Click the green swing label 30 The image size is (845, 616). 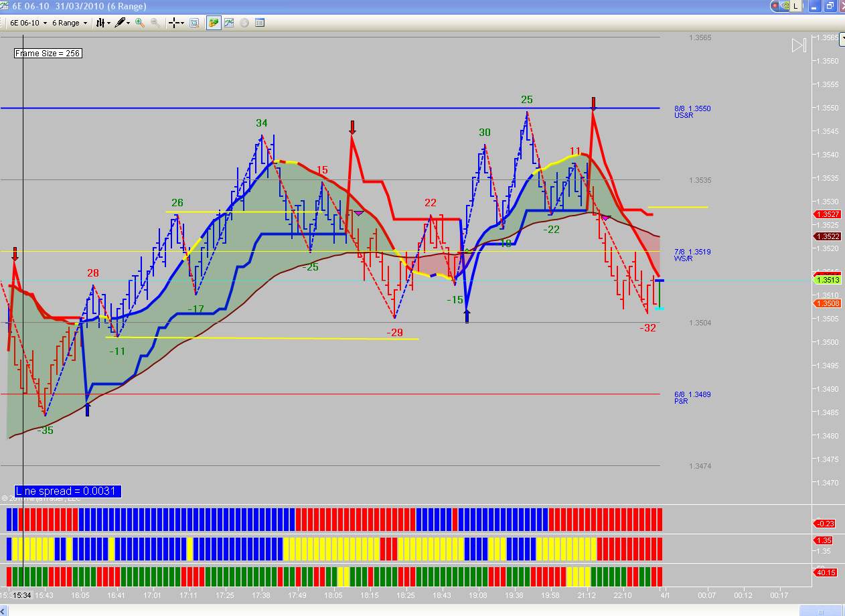[484, 133]
